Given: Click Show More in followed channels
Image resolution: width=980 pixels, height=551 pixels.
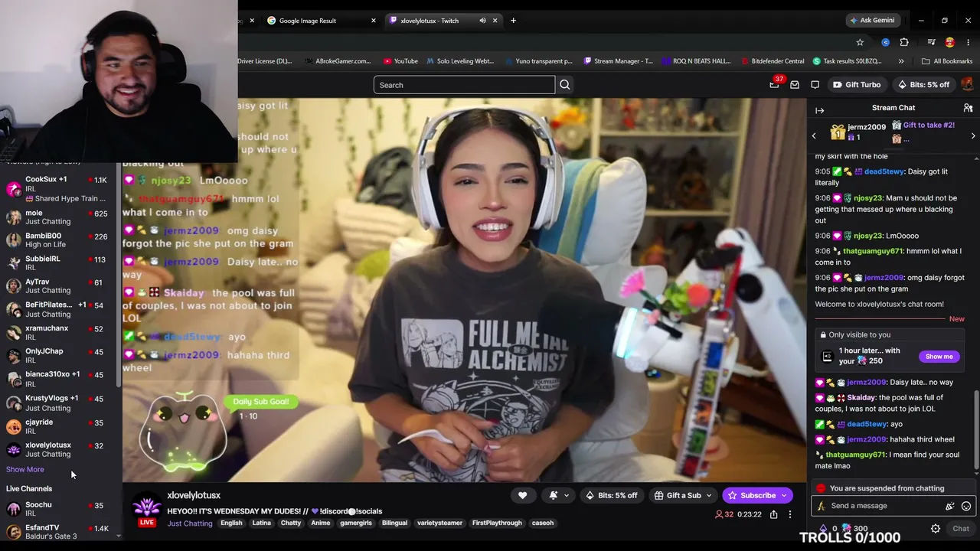Looking at the screenshot, I should 25,469.
